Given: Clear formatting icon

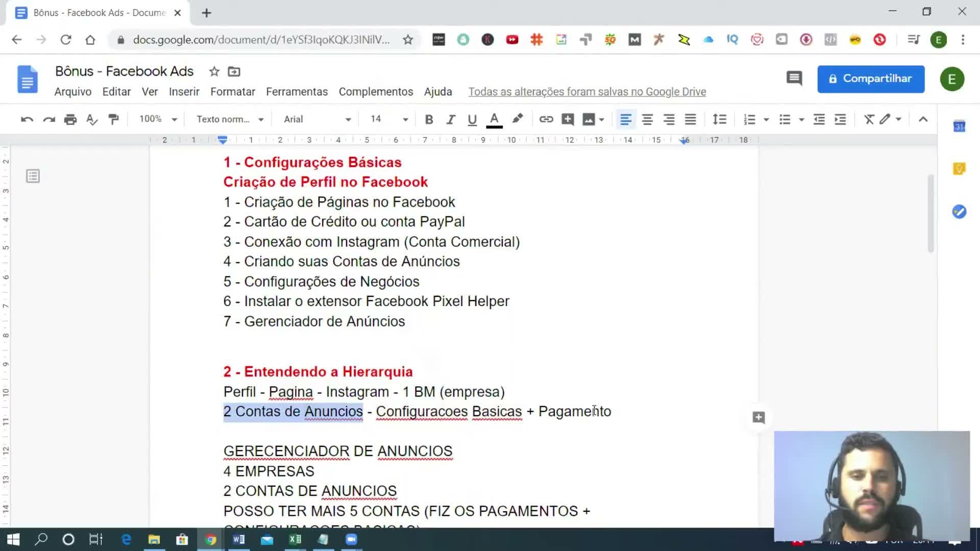Looking at the screenshot, I should tap(869, 119).
